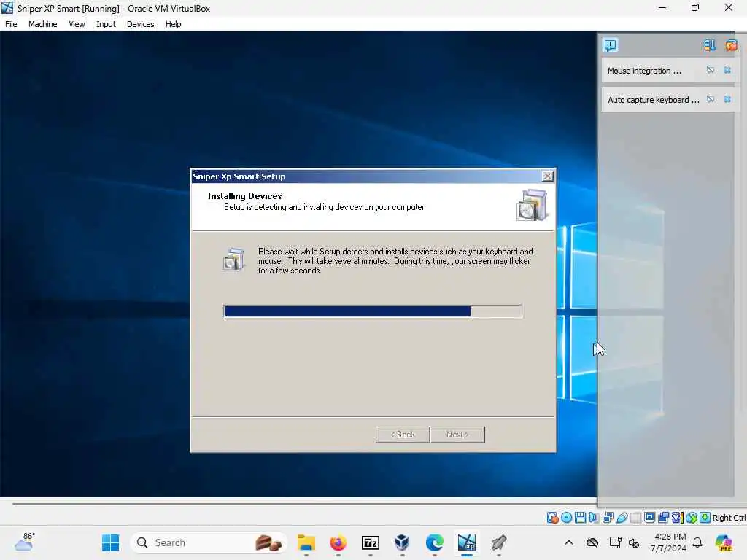Open File Explorer from the taskbar
Screen dimensions: 747x560
(306, 542)
